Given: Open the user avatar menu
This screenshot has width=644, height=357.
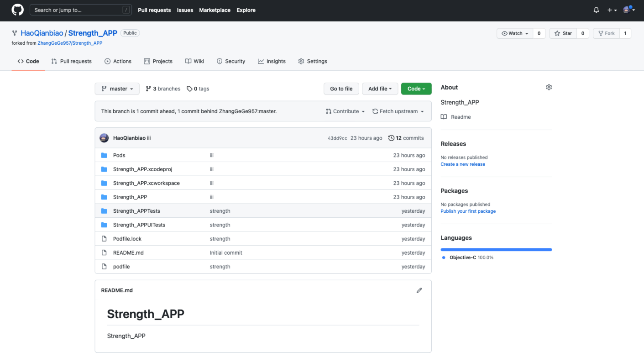Looking at the screenshot, I should pos(629,10).
